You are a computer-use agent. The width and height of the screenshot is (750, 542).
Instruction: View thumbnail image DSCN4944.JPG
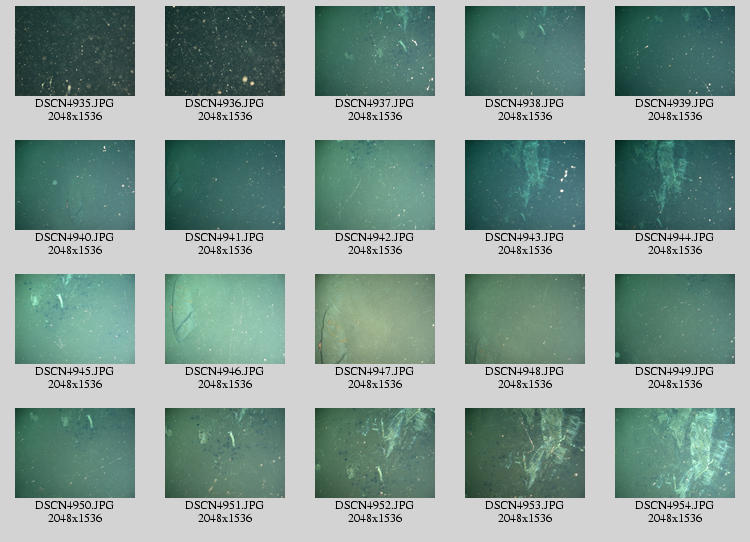pos(675,185)
